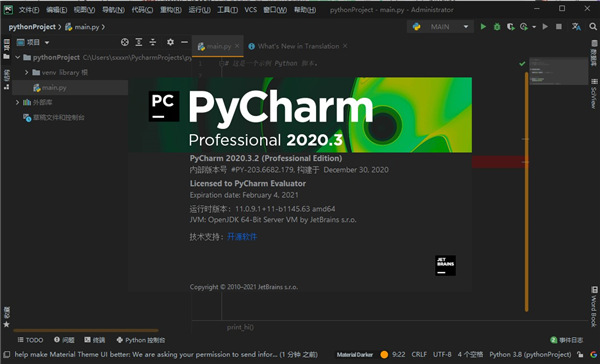Viewport: 600px width, 364px height.
Task: Open TODO tool window button
Action: click(31, 340)
